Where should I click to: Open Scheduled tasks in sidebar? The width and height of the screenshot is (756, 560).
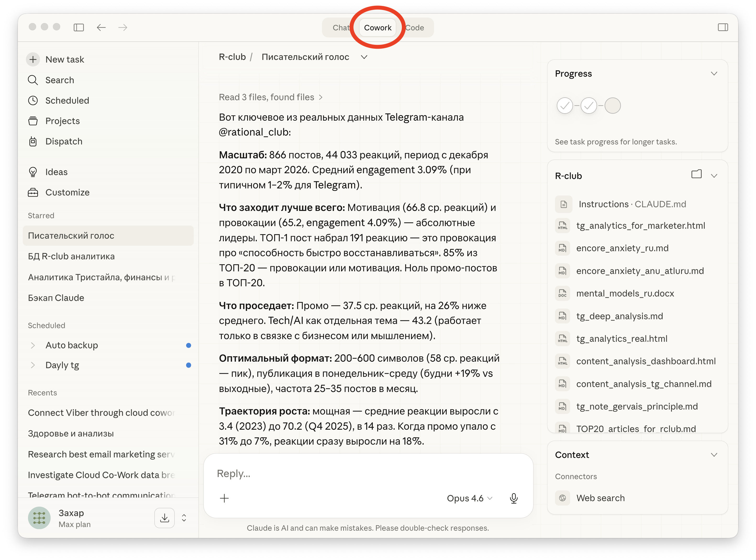point(67,101)
